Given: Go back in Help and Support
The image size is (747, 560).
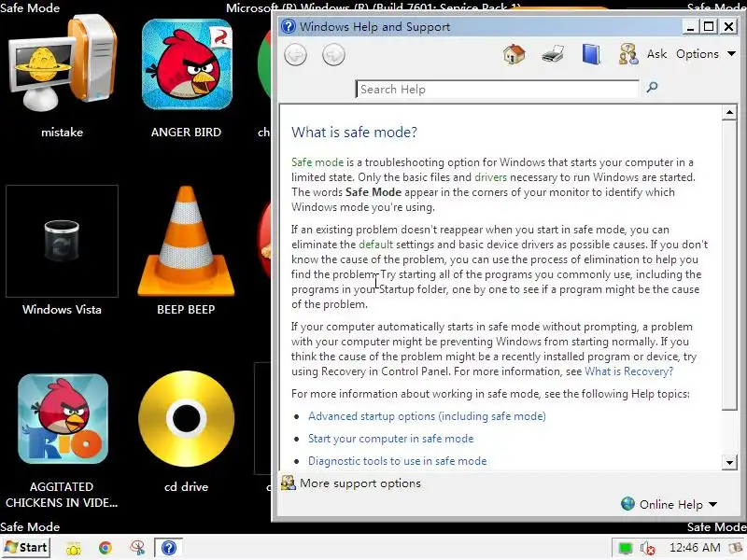Looking at the screenshot, I should coord(295,55).
